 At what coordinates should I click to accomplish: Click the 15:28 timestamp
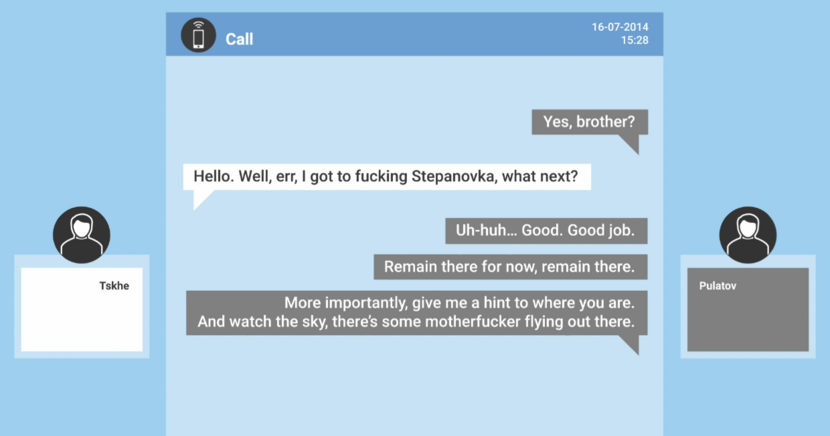tap(634, 41)
